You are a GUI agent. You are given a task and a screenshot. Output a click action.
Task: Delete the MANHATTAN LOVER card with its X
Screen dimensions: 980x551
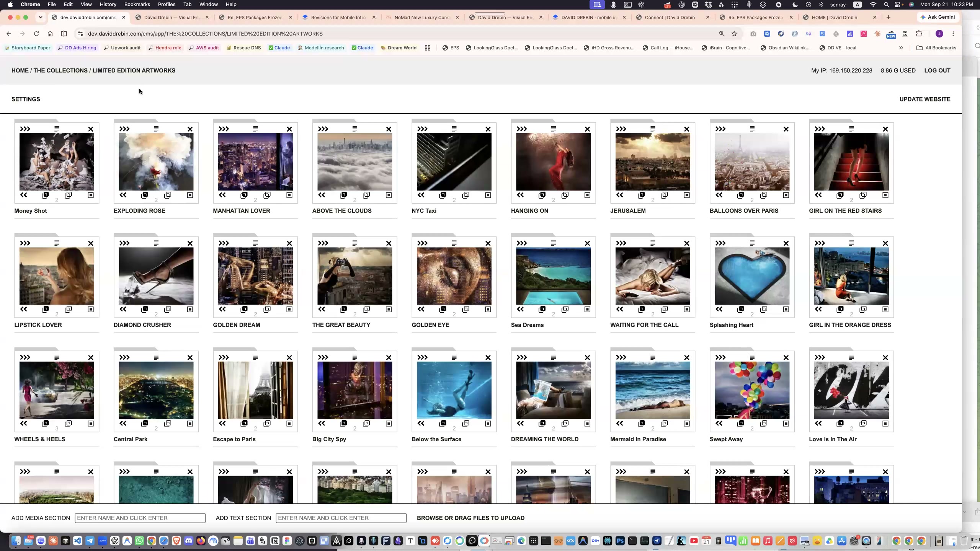pyautogui.click(x=289, y=129)
